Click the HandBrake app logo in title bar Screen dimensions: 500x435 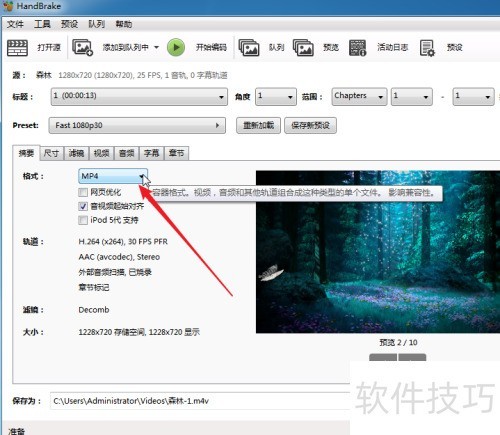(x=8, y=6)
